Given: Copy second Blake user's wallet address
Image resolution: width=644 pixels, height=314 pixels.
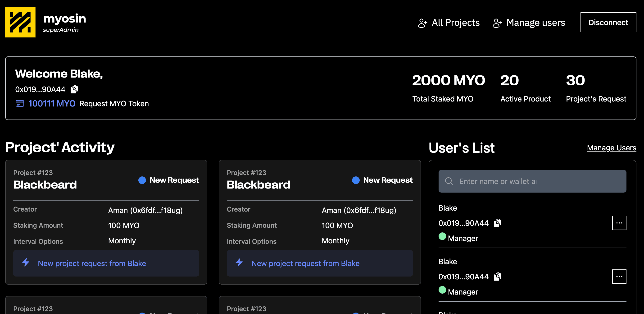Looking at the screenshot, I should pyautogui.click(x=497, y=277).
